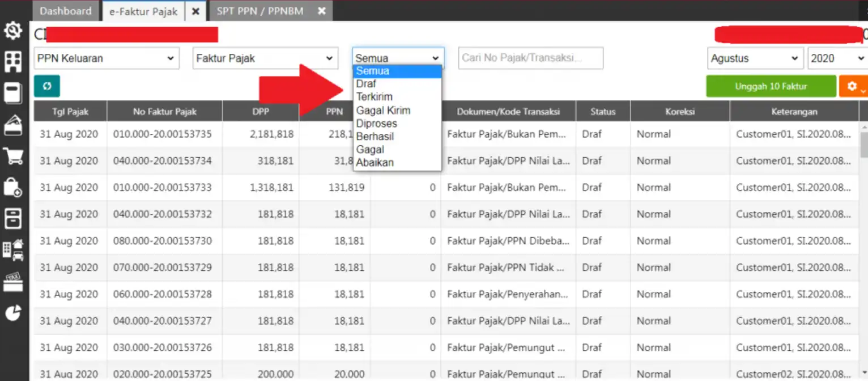This screenshot has width=868, height=381.
Task: Expand the orange gear options dropdown
Action: point(853,86)
